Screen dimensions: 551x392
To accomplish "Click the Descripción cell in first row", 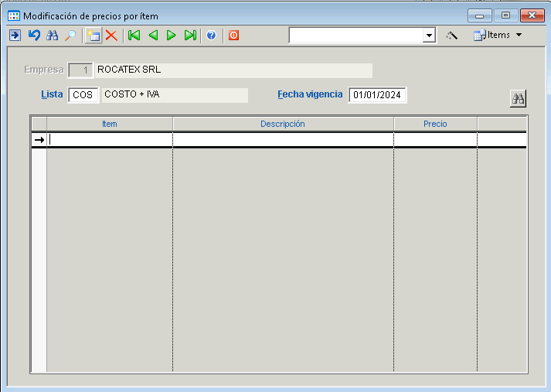I will point(283,140).
